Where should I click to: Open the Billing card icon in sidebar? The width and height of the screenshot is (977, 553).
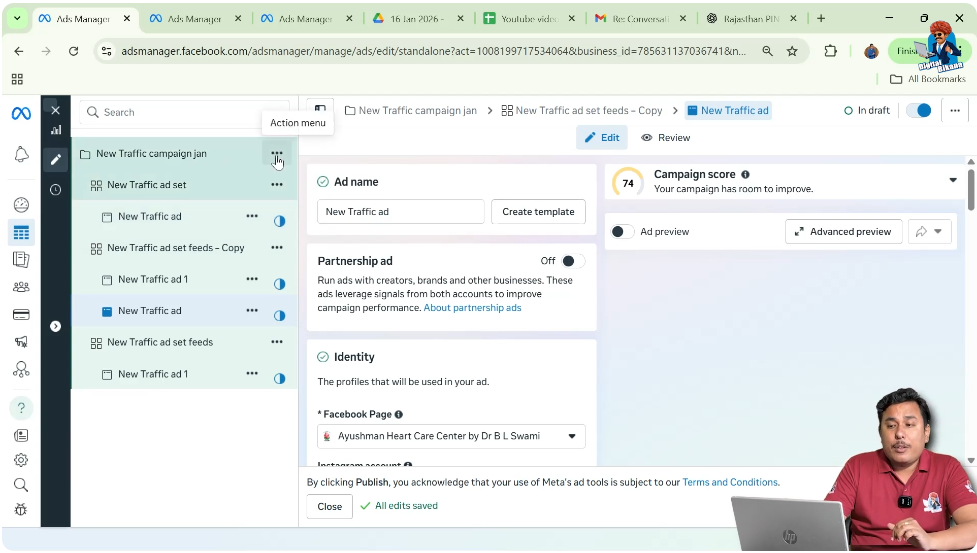(21, 315)
